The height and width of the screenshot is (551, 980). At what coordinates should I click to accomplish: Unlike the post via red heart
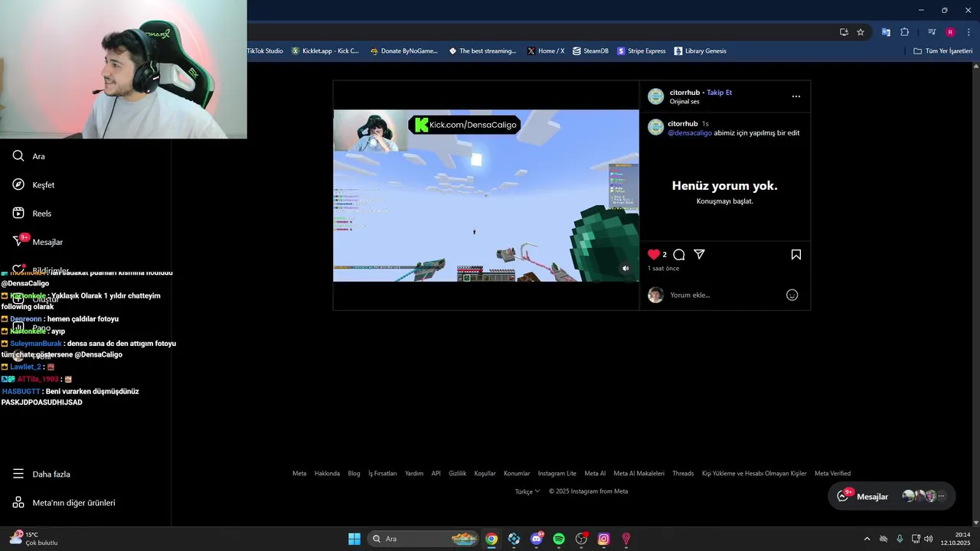pos(654,254)
